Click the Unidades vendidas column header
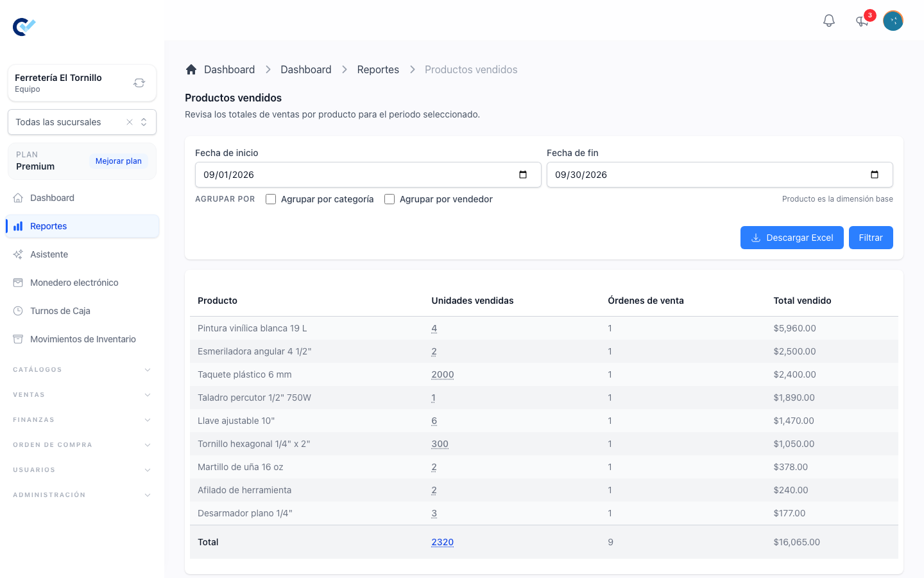924x578 pixels. pos(472,301)
